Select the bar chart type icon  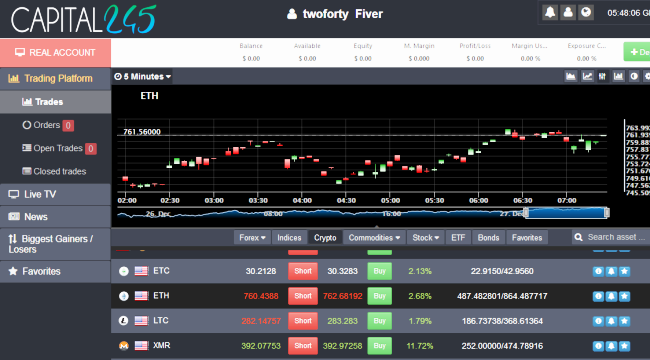[618, 76]
